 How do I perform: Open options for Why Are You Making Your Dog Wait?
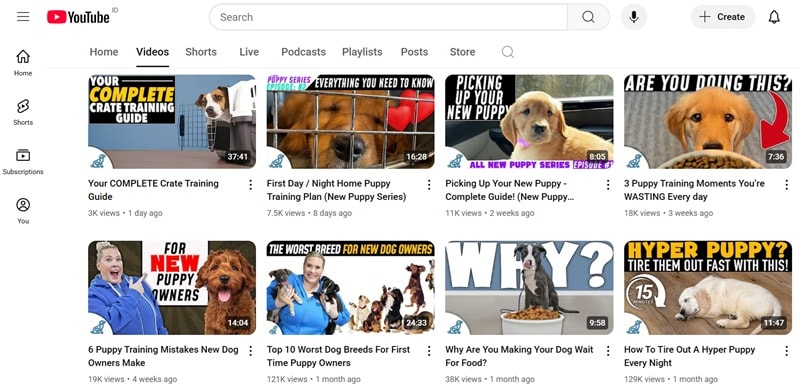(608, 351)
